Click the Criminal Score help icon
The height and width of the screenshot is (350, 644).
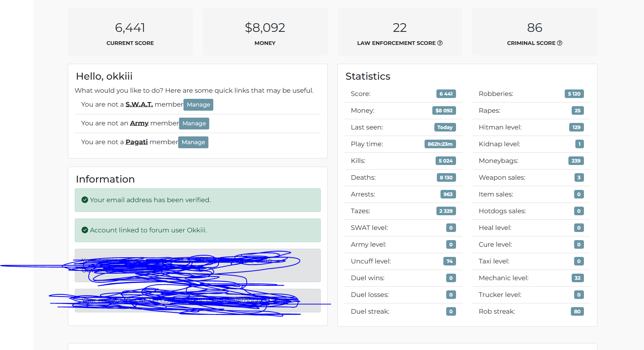pos(560,43)
